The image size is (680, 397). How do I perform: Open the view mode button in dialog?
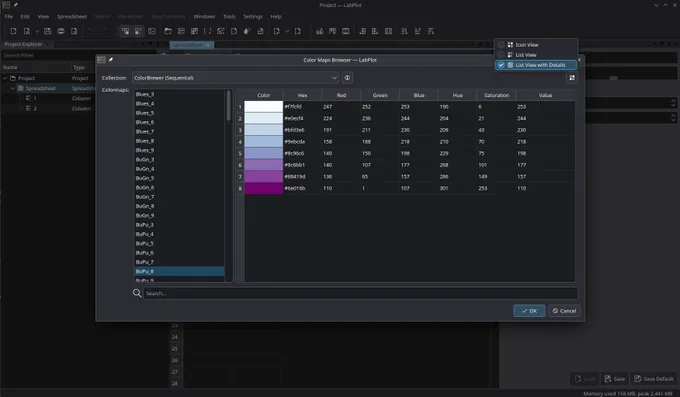[572, 78]
